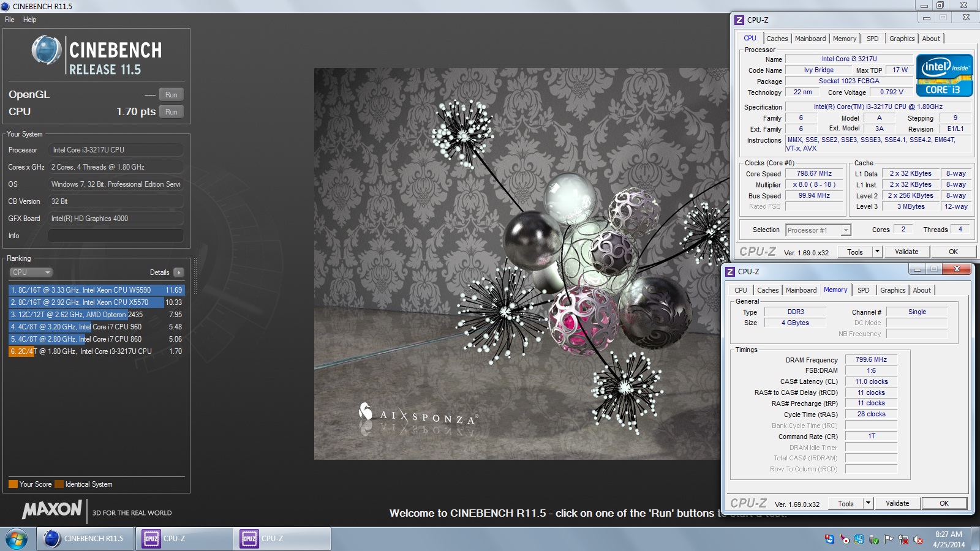Screen dimensions: 980x551
Task: Open Tools dropdown arrow in upper CPU-Z window
Action: click(877, 252)
